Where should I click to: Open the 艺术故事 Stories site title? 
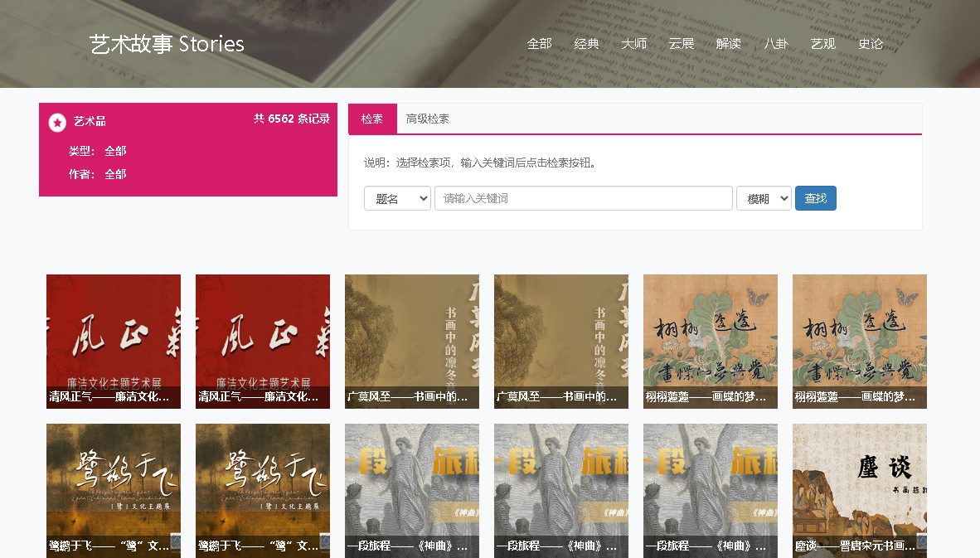[x=167, y=44]
